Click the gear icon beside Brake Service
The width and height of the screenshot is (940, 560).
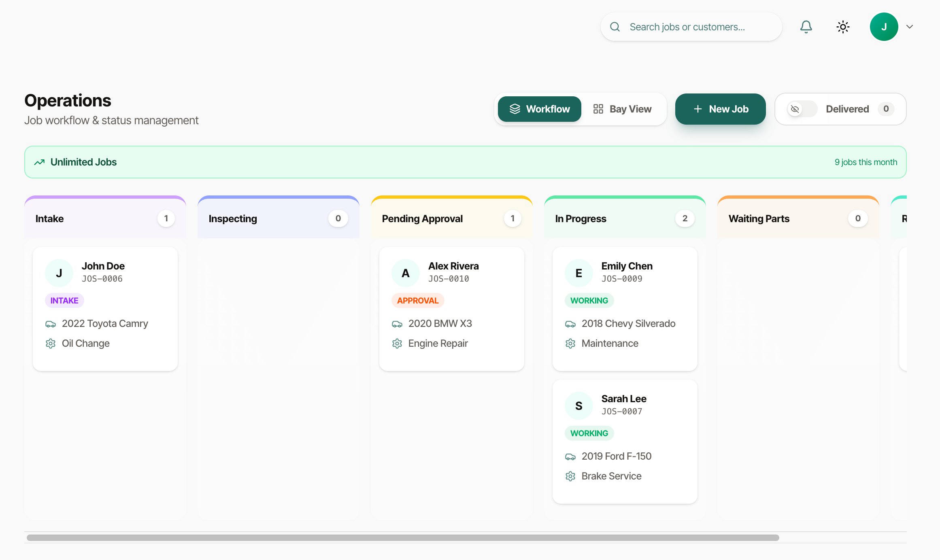point(570,476)
